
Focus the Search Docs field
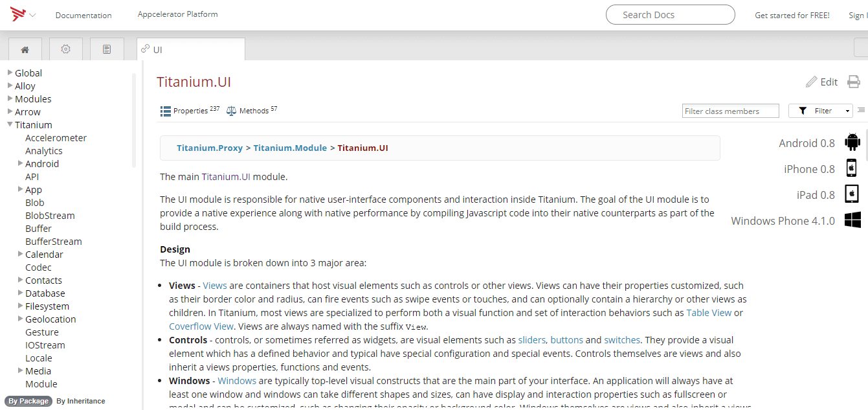(670, 15)
